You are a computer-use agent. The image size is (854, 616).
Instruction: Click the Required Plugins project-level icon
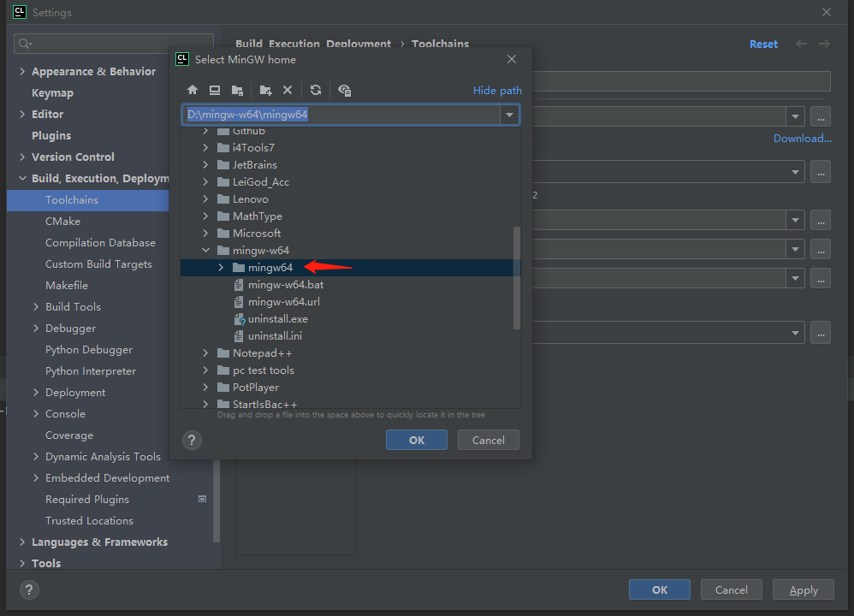(x=202, y=499)
